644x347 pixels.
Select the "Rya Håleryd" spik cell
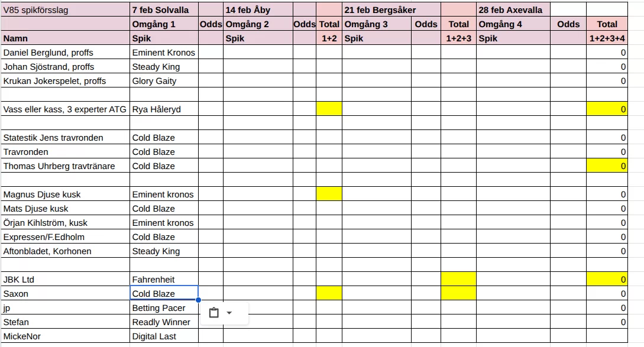pyautogui.click(x=164, y=109)
